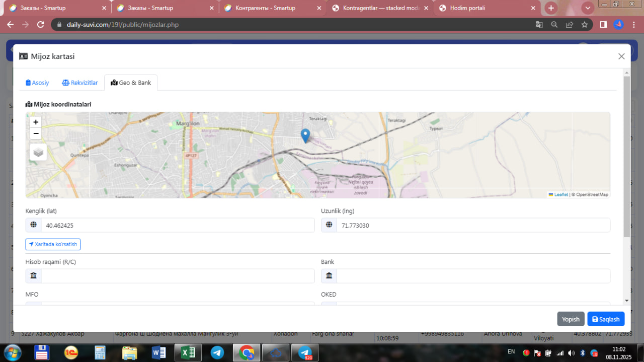Open the map layers control
This screenshot has height=362, width=644.
point(38,152)
